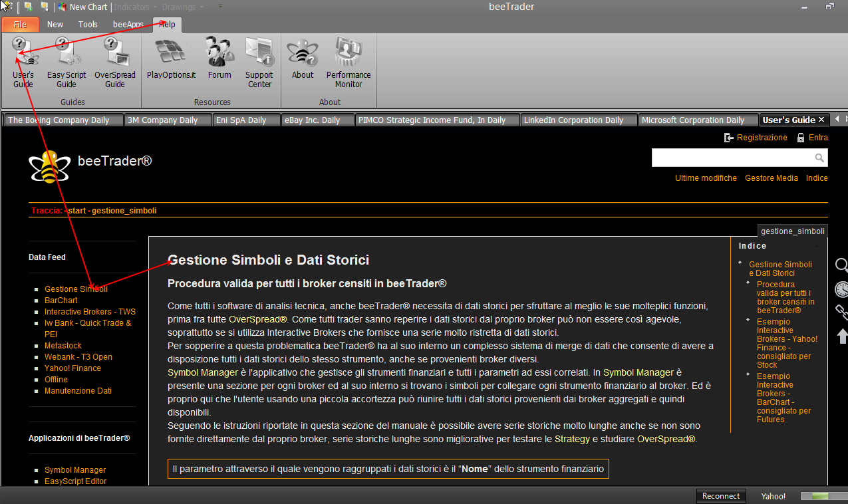The height and width of the screenshot is (504, 848).
Task: Click the search magnifier in wiki search box
Action: 820,158
